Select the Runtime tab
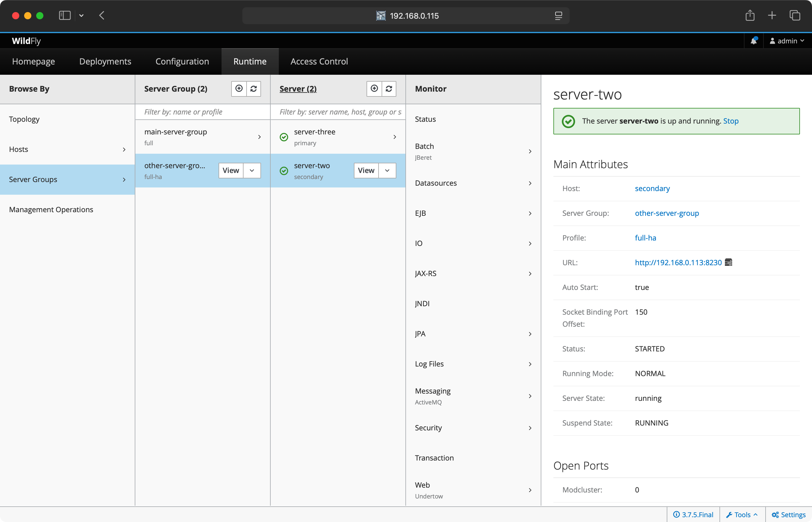Image resolution: width=812 pixels, height=522 pixels. pyautogui.click(x=250, y=61)
